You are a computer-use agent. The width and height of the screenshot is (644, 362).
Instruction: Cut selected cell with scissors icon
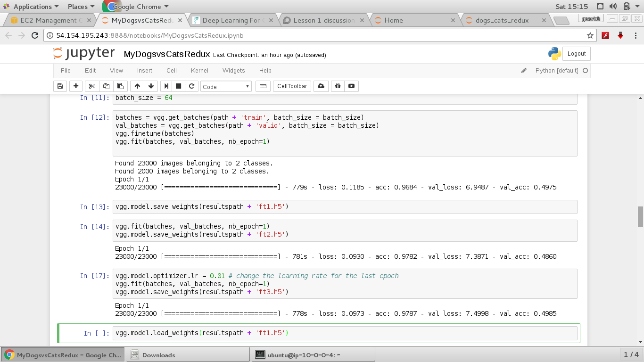pos(92,86)
